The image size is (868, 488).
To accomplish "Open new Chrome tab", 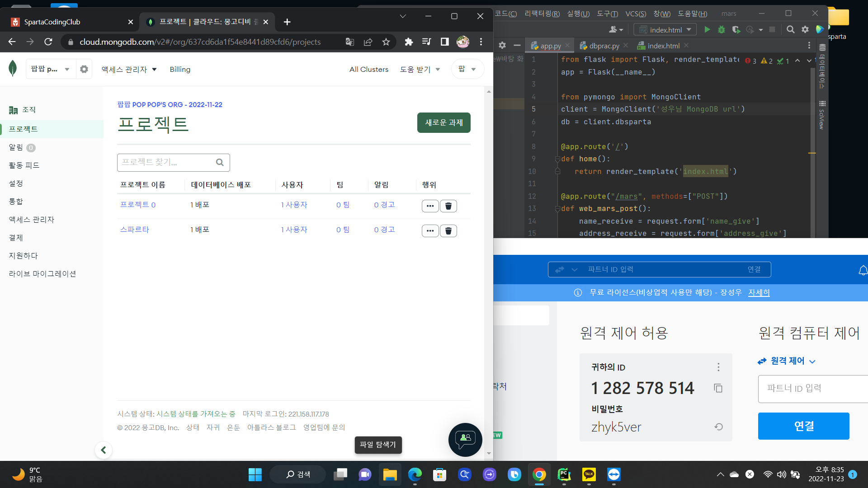I will click(x=287, y=22).
